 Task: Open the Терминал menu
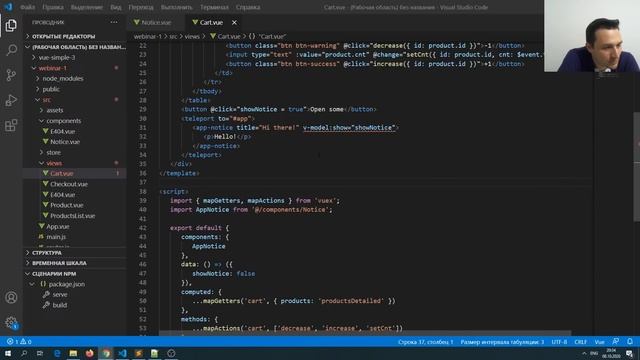point(214,7)
